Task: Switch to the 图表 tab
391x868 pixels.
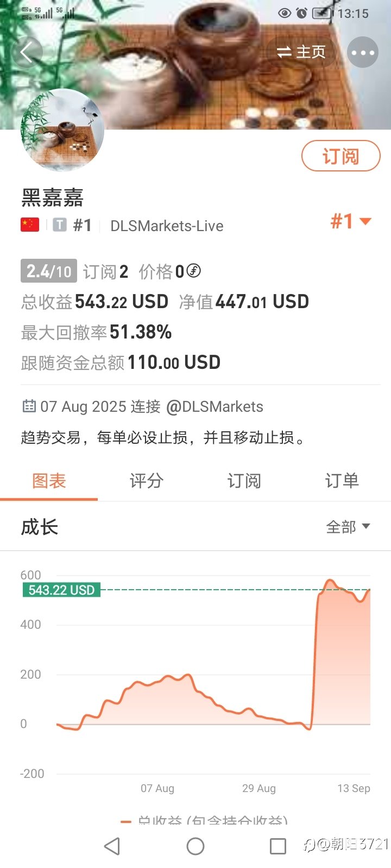Action: (x=49, y=481)
